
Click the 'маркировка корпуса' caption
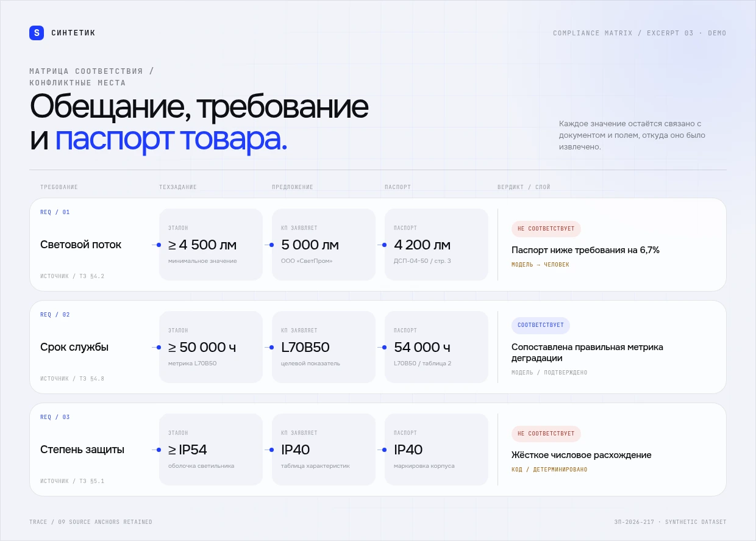pos(424,466)
